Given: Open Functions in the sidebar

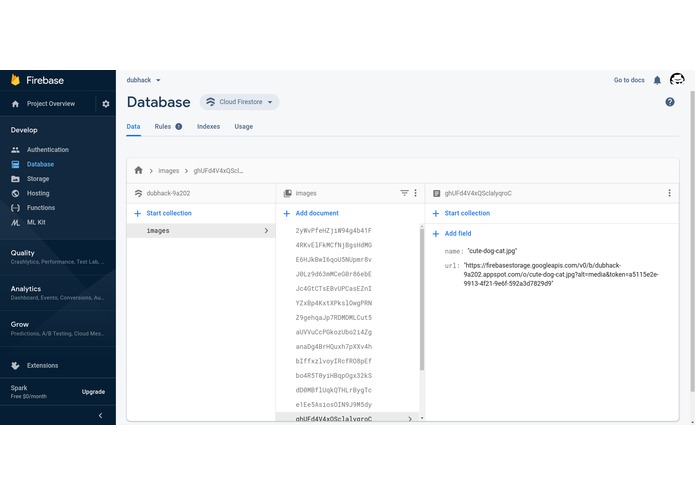Looking at the screenshot, I should (x=41, y=208).
